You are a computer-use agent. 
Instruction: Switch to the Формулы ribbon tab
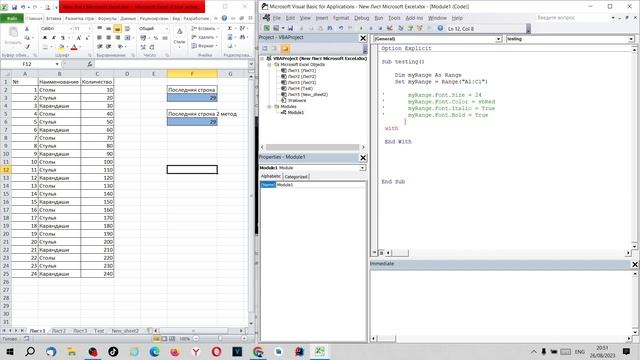(x=107, y=18)
